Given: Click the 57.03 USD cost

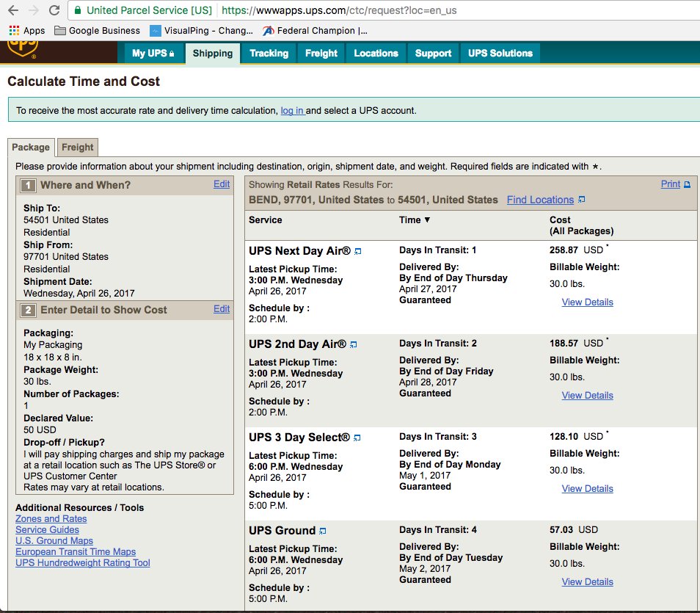Looking at the screenshot, I should click(573, 530).
